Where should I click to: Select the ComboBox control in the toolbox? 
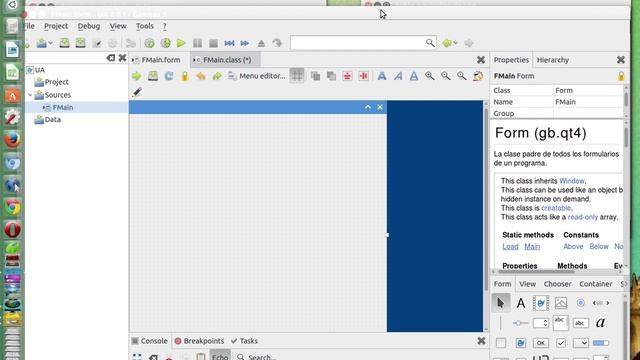coord(580,343)
